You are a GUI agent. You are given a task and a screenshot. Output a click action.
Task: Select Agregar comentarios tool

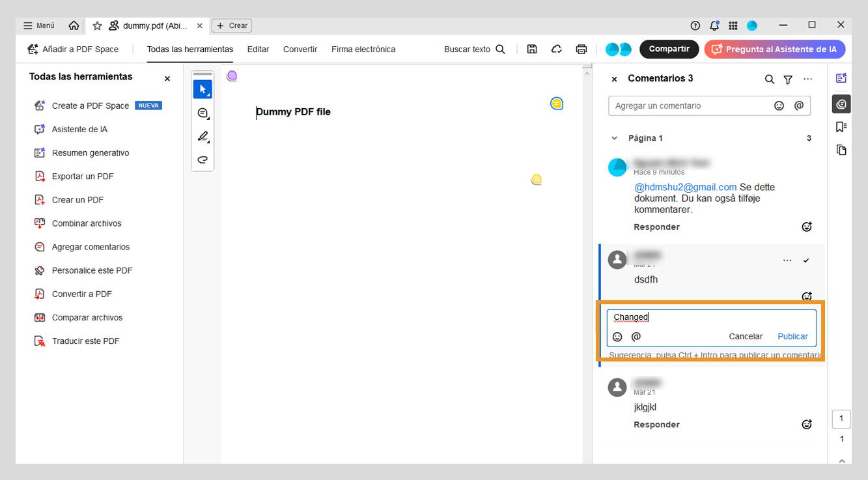pos(81,247)
